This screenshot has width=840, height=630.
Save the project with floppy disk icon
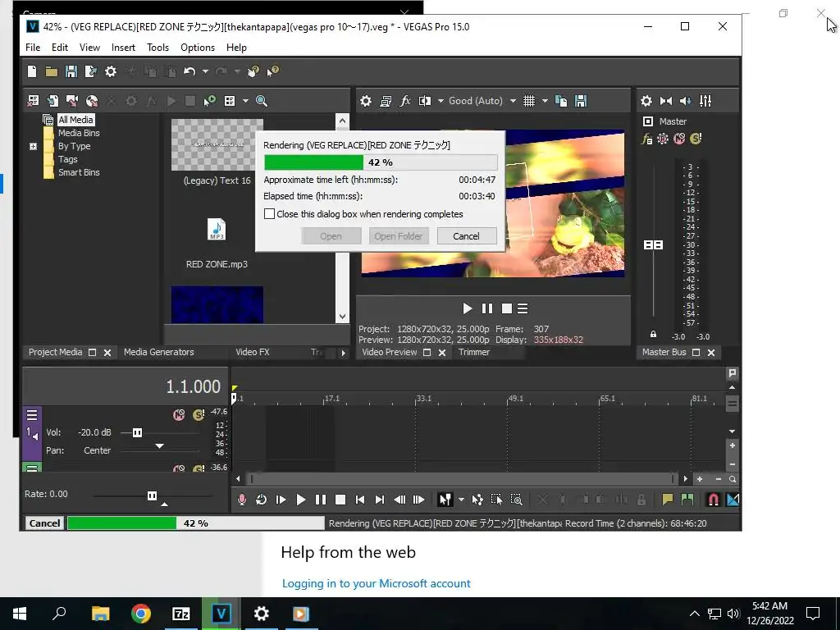click(x=71, y=71)
